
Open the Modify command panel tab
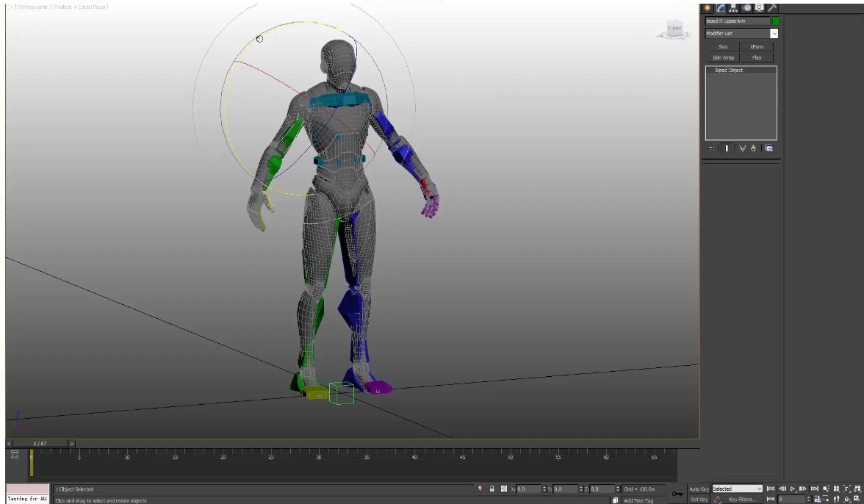[720, 7]
